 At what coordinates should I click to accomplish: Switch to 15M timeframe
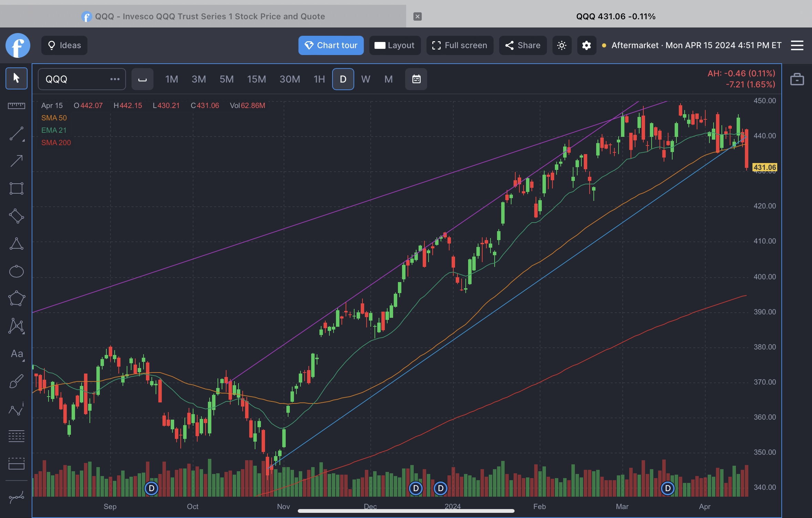coord(256,79)
